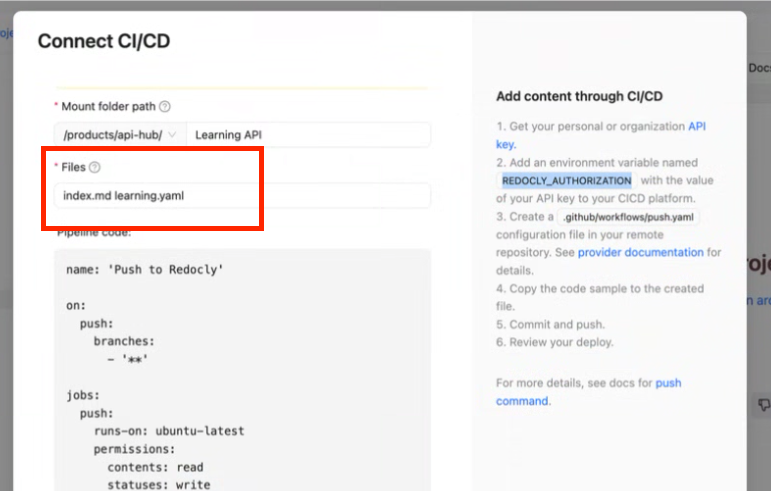771x491 pixels.
Task: Click the Files field help icon
Action: (x=95, y=167)
